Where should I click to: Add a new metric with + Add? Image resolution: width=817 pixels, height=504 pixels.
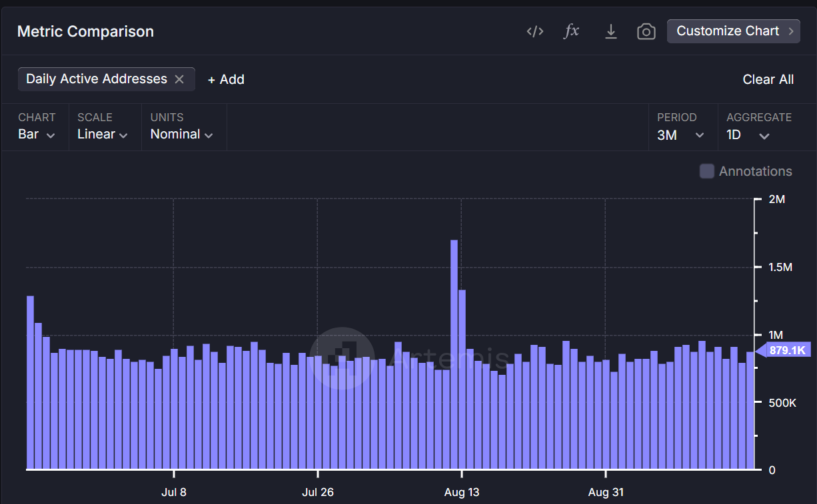click(x=226, y=79)
